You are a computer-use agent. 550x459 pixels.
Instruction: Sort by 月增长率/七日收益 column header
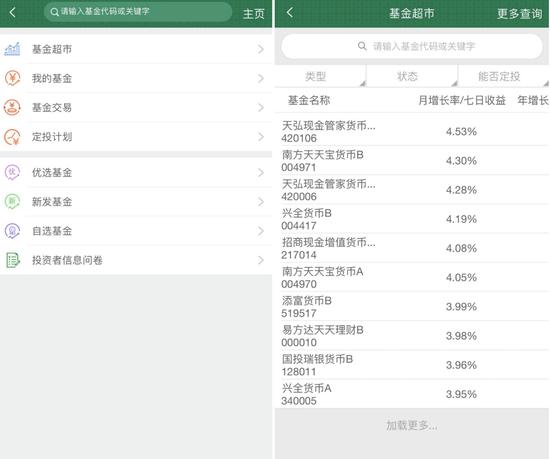coord(462,101)
